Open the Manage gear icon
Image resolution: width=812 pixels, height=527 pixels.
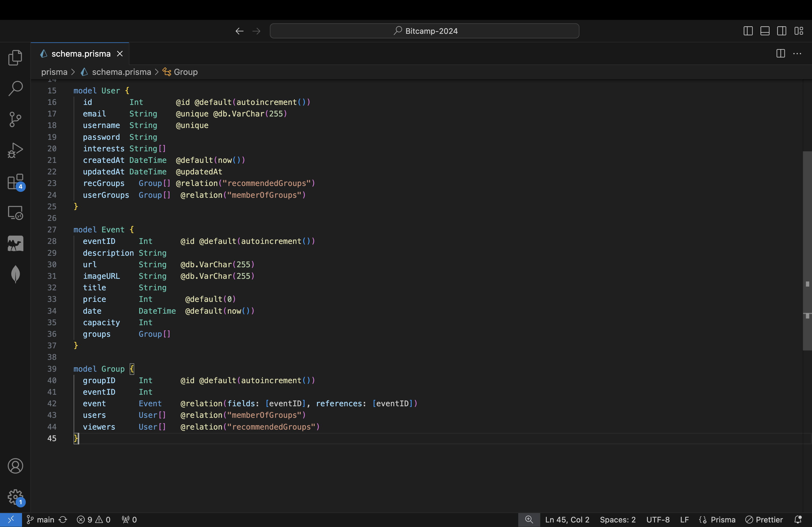(15, 497)
